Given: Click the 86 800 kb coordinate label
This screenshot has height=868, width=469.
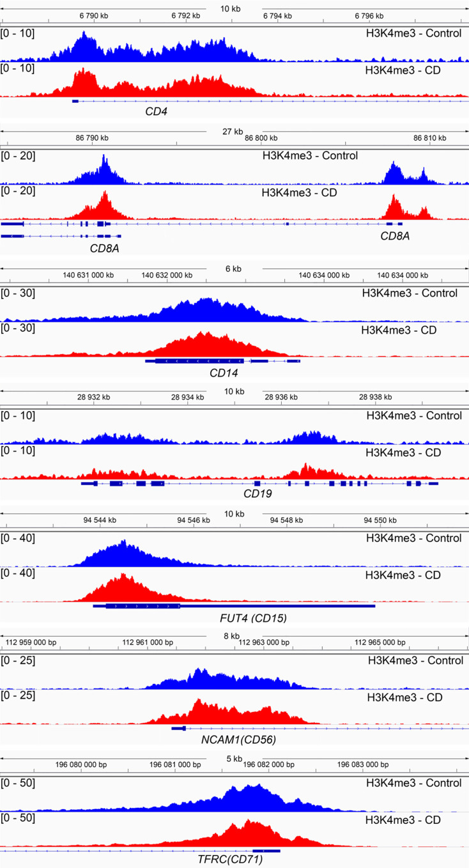Looking at the screenshot, I should pos(261,137).
